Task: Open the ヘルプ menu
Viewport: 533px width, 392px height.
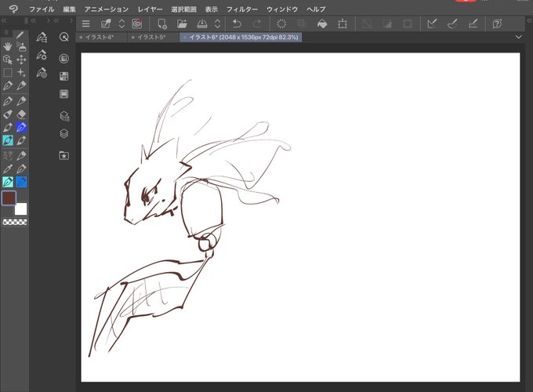Action: [x=316, y=9]
